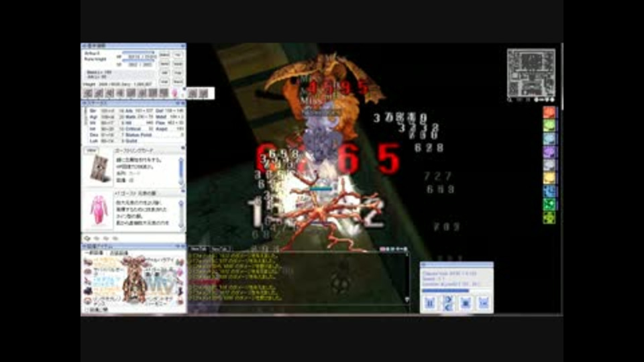The width and height of the screenshot is (644, 362).
Task: Click the gray-white buff status icon
Action: [549, 165]
